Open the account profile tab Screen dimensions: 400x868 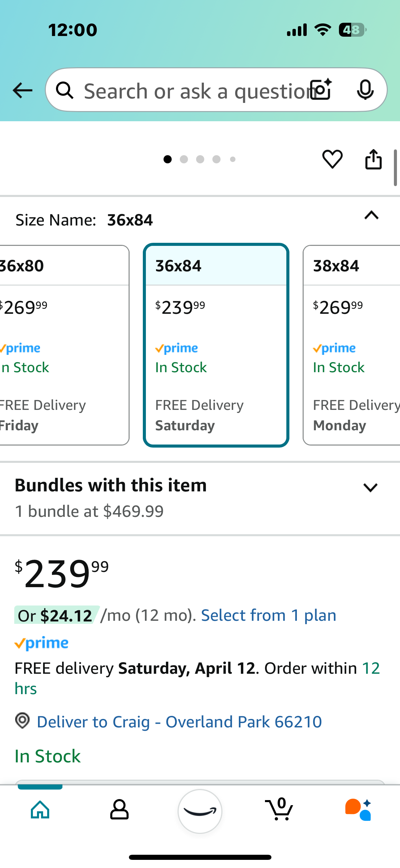click(119, 810)
